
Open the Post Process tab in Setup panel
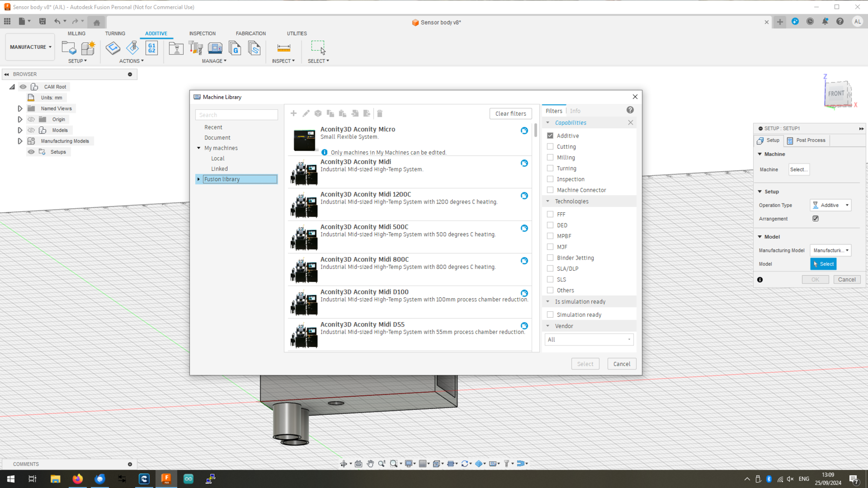[x=806, y=140]
